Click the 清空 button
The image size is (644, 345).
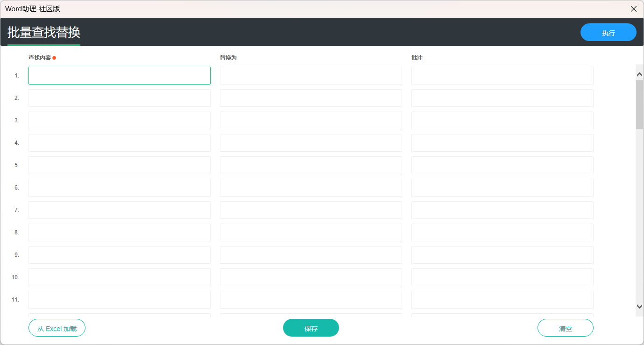pyautogui.click(x=565, y=328)
